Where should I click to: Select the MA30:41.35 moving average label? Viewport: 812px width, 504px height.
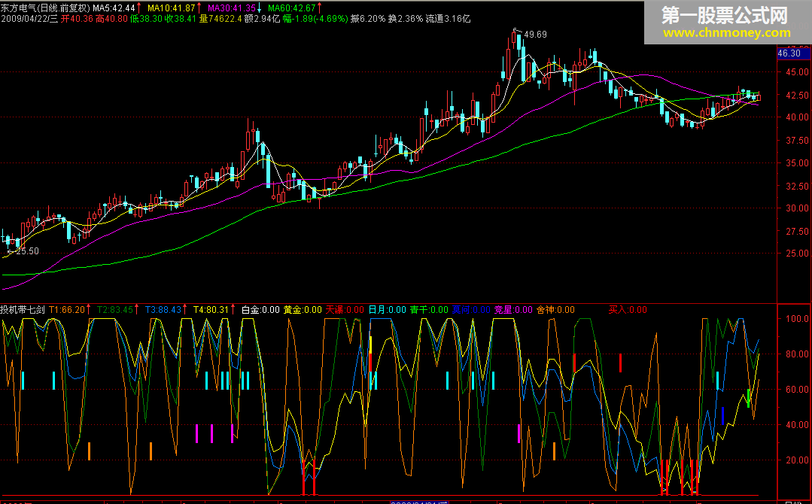coord(232,8)
